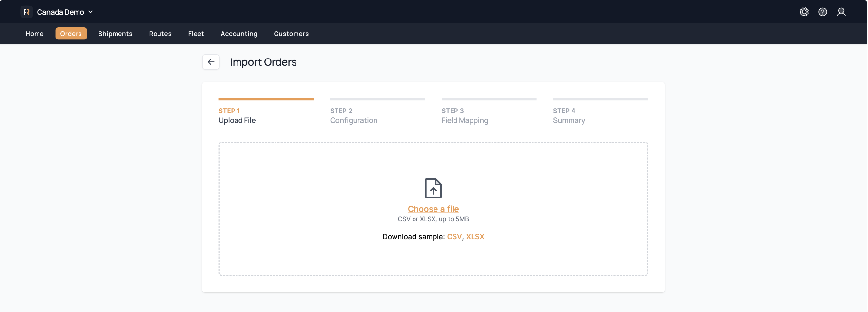
Task: Go to the Home menu
Action: tap(35, 34)
